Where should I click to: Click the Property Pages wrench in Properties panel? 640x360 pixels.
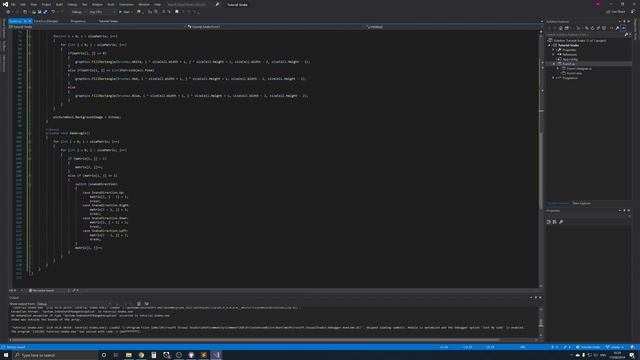coord(561,222)
